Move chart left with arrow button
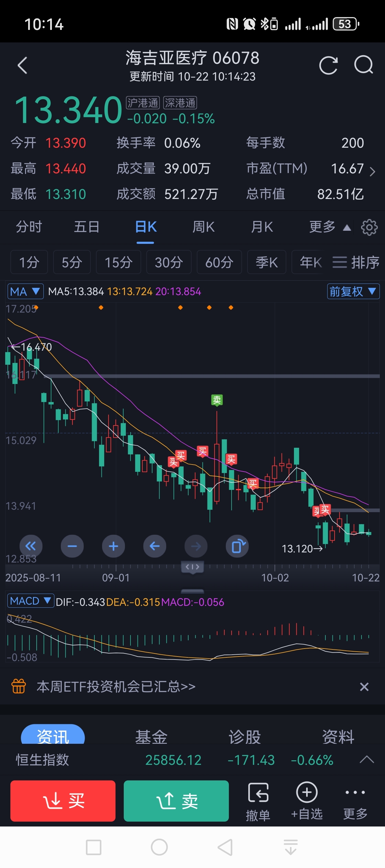385x868 pixels. click(155, 546)
